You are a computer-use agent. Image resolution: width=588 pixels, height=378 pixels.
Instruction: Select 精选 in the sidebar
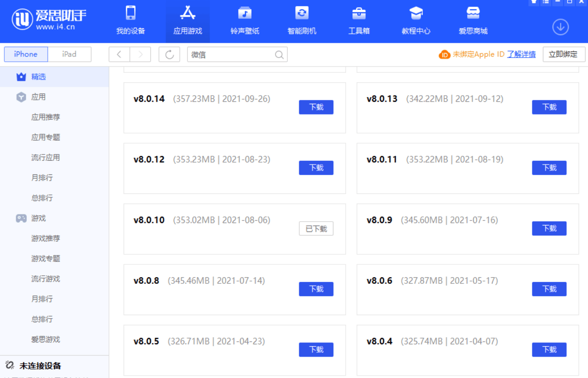click(54, 77)
